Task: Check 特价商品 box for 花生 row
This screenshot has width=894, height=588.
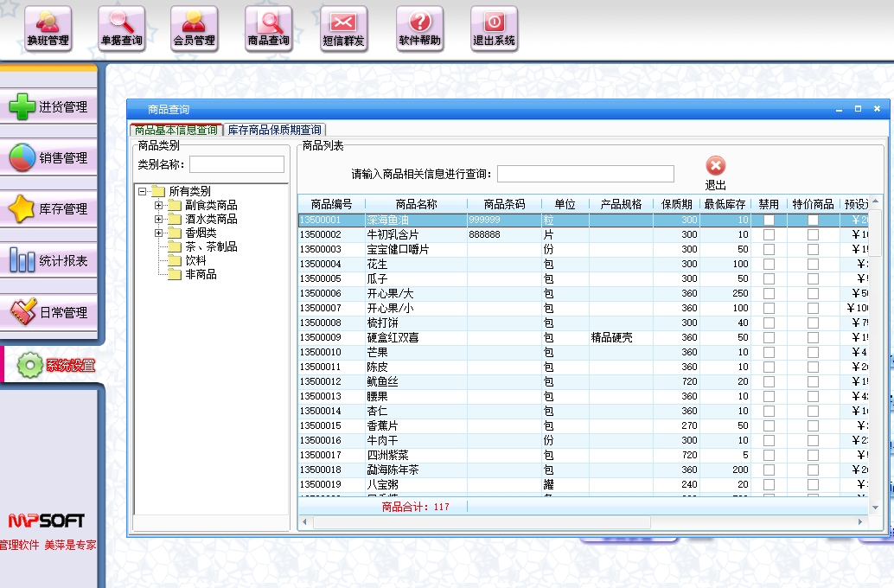Action: (813, 264)
